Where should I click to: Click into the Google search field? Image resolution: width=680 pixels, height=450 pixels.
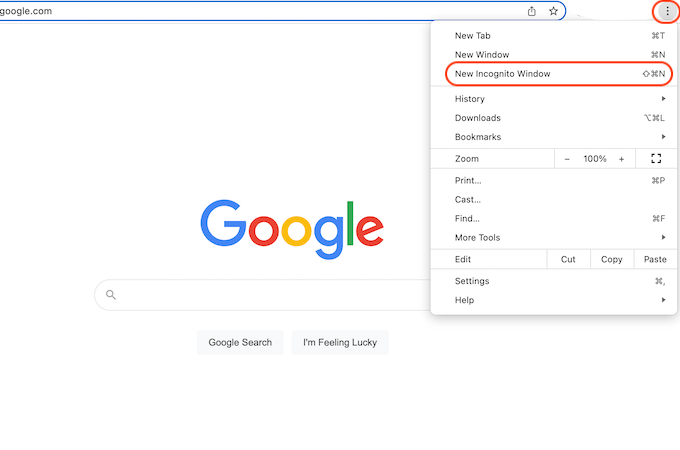coord(269,295)
